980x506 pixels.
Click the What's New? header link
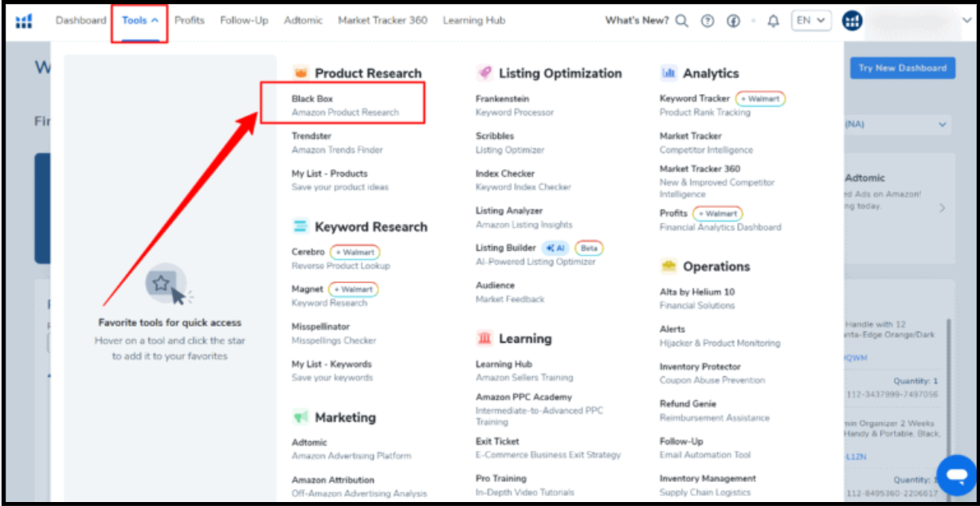[637, 21]
